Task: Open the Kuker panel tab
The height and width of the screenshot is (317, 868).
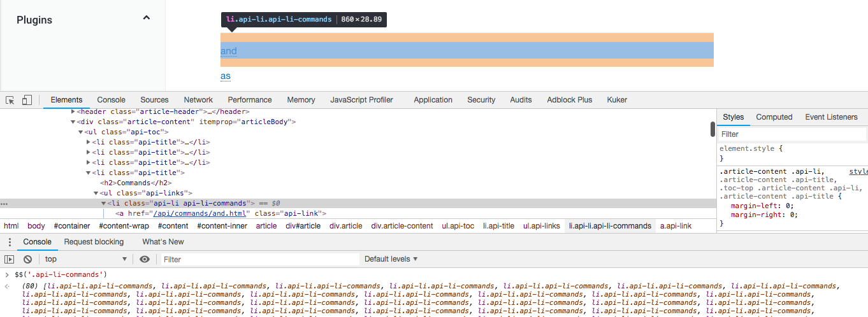Action: [x=617, y=100]
